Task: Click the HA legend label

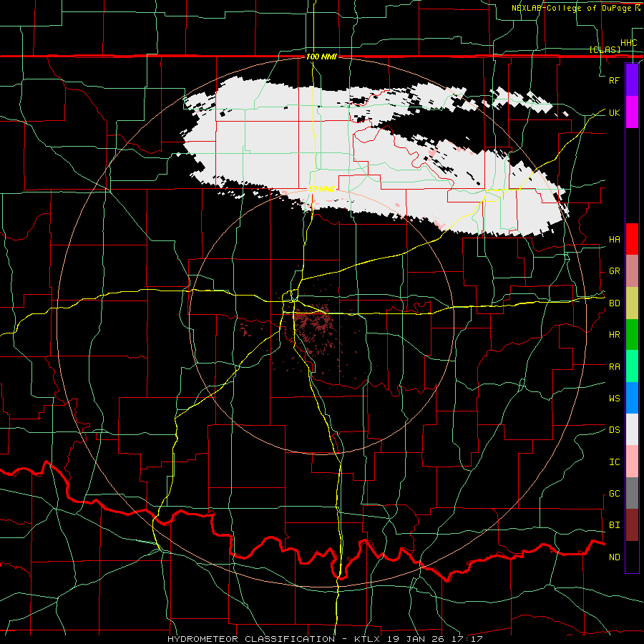Action: pyautogui.click(x=614, y=240)
